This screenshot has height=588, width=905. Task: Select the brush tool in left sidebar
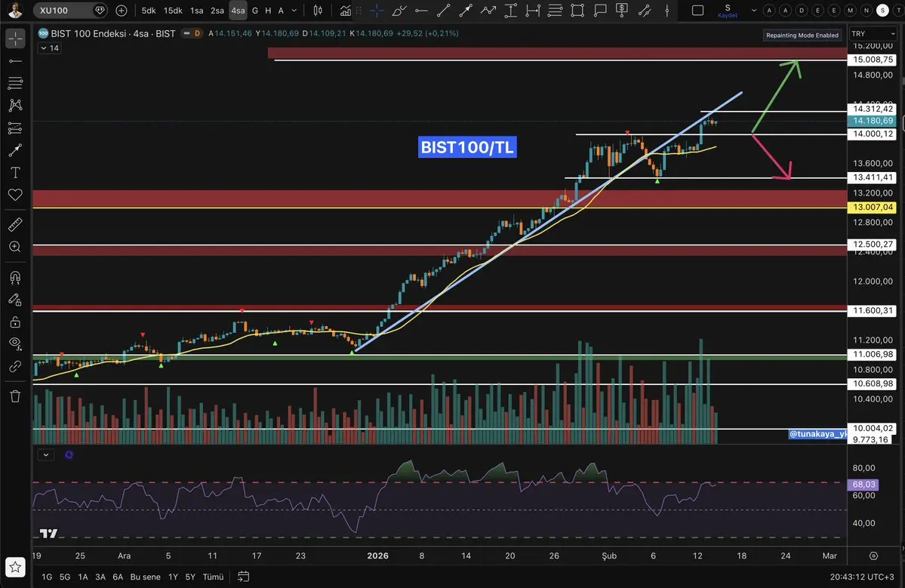(16, 150)
